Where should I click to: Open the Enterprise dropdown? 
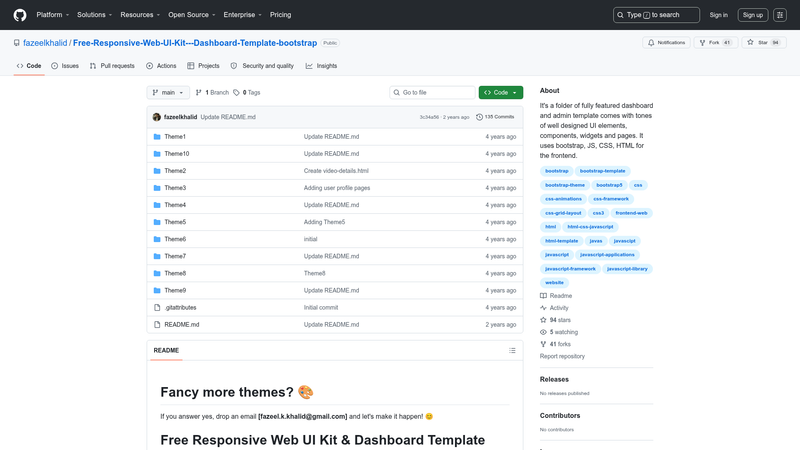click(242, 15)
